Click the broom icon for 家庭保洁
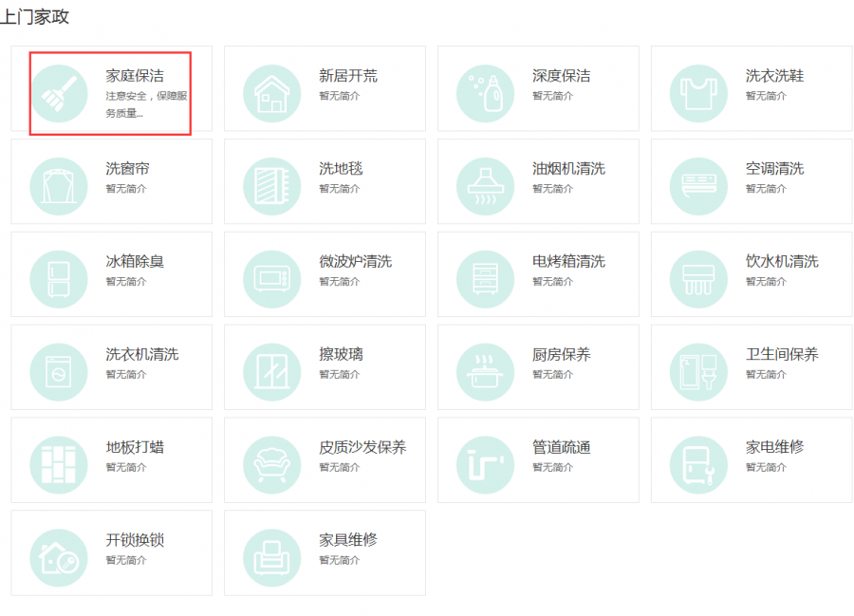Image resolution: width=854 pixels, height=616 pixels. [x=59, y=94]
